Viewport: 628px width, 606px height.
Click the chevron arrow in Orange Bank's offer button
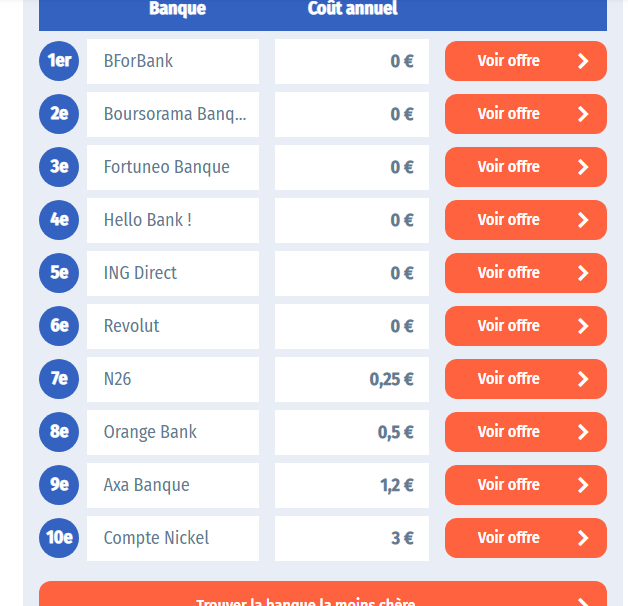tap(584, 432)
